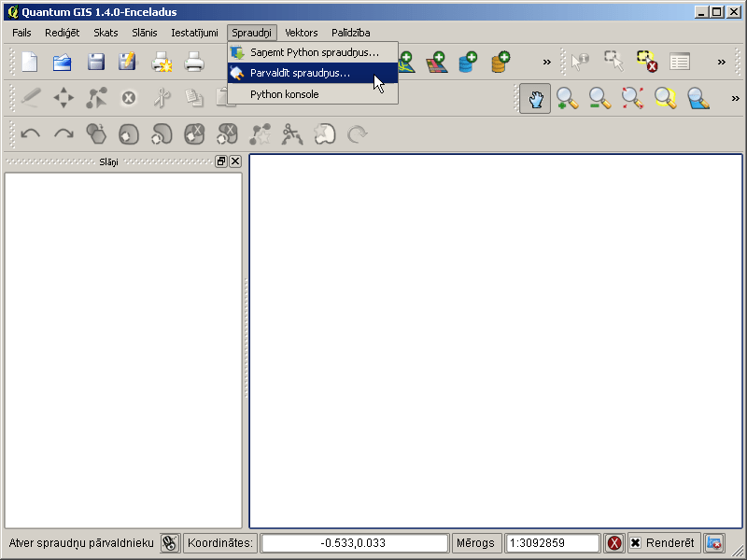
Task: Activate the Pan Map hand tool
Action: click(x=535, y=99)
